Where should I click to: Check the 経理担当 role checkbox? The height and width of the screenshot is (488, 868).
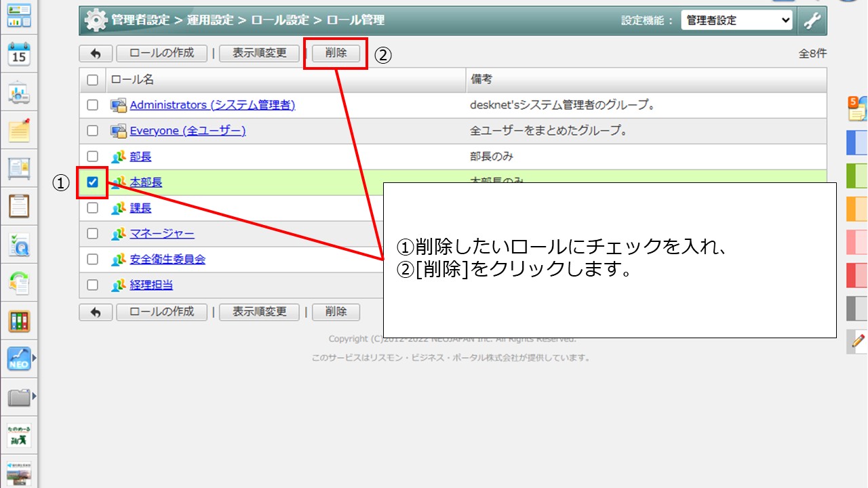tap(93, 285)
